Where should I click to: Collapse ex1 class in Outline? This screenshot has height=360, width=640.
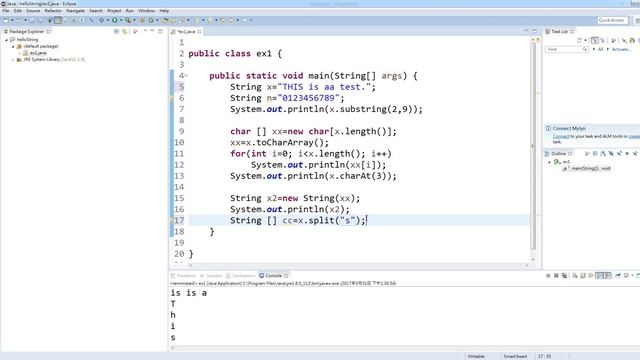pos(549,162)
